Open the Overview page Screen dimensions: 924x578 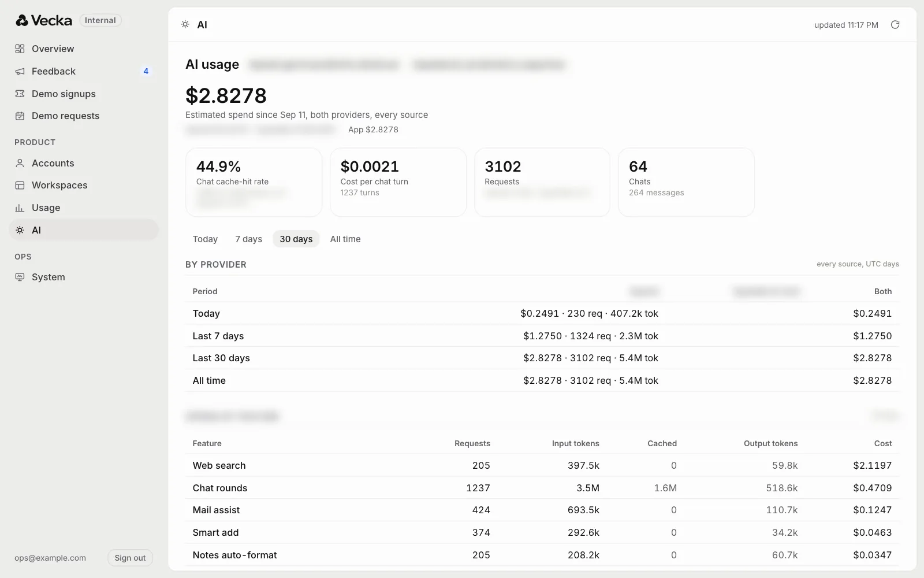coord(84,49)
